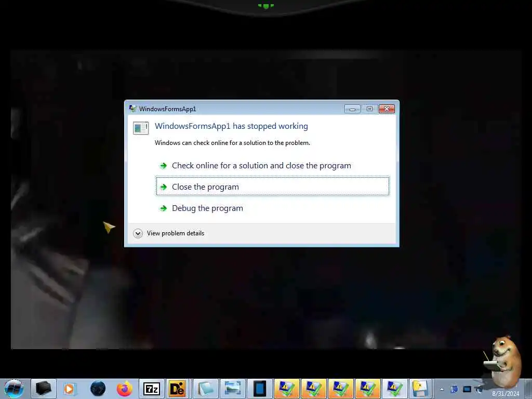Open the blue tablet taskbar icon
532x399 pixels.
[260, 389]
